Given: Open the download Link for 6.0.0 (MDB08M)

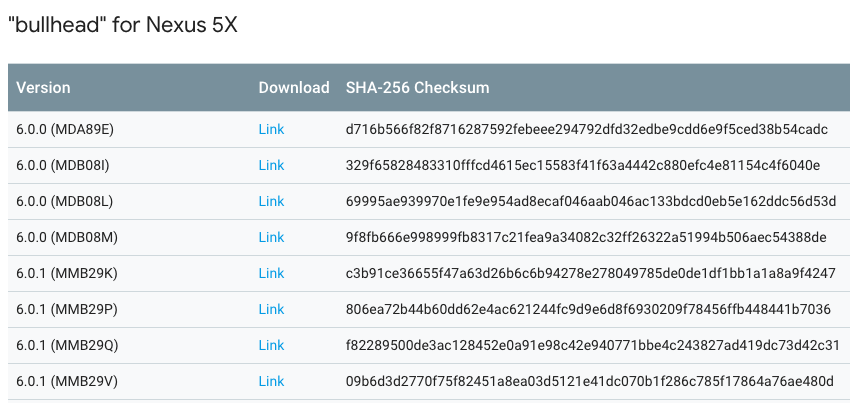Looking at the screenshot, I should 271,237.
